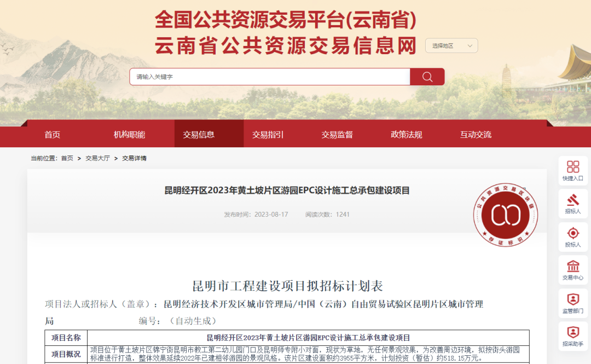Image resolution: width=591 pixels, height=364 pixels.
Task: Click the round red 存证标识 seal
Action: (506, 215)
